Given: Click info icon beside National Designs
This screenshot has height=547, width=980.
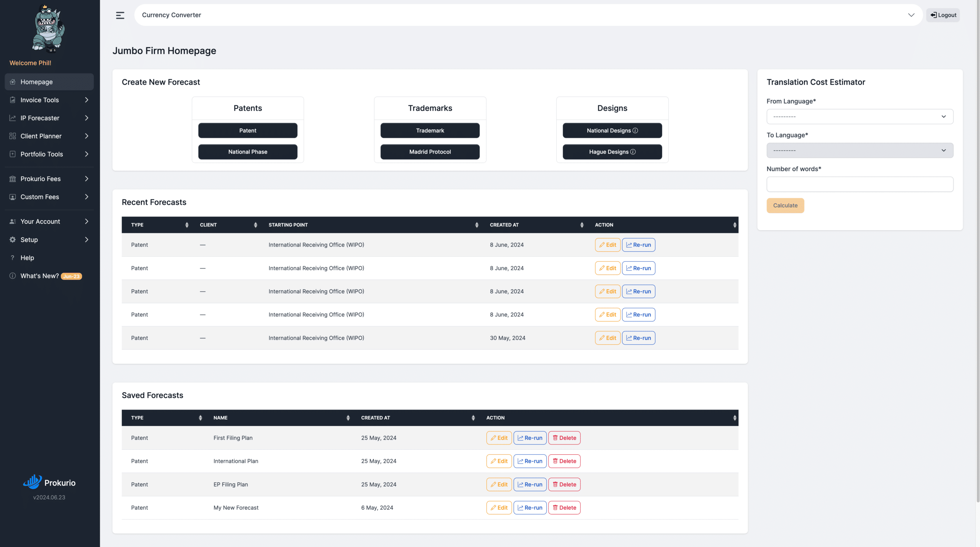Looking at the screenshot, I should pyautogui.click(x=635, y=130).
